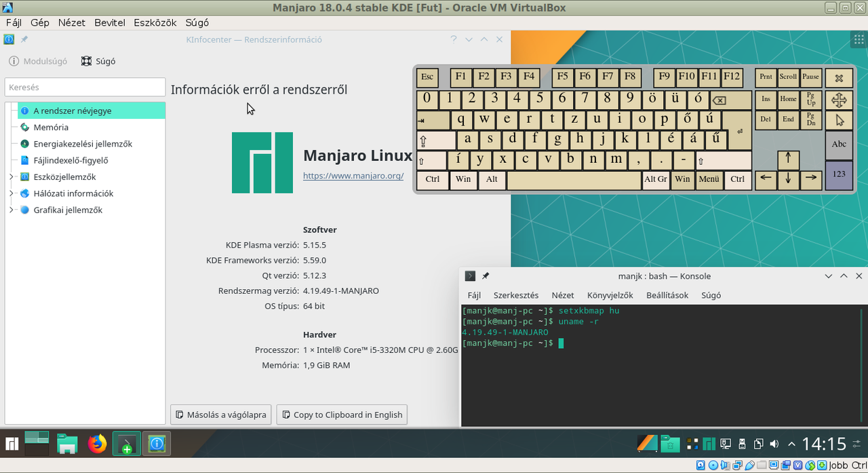Select Energiakezelési jellemzők in the sidebar
Viewport: 868px width, 473px height.
point(83,144)
